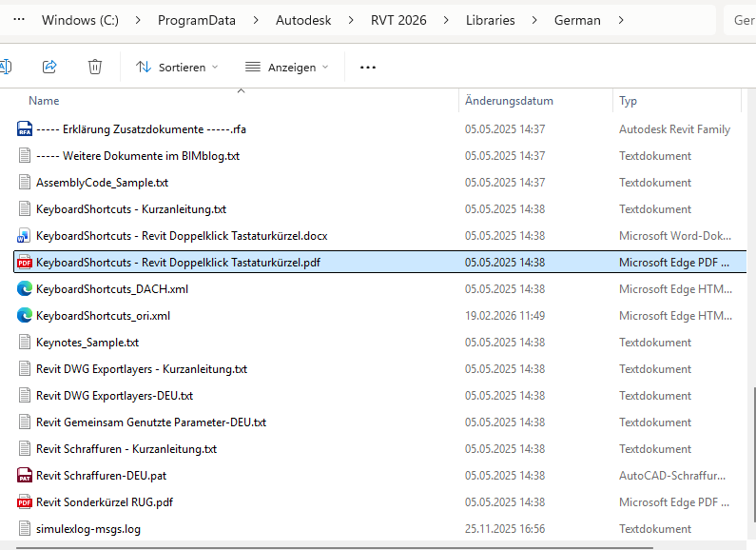Viewport: 756px width, 550px height.
Task: Sort by Änderungsdatum column header
Action: [x=509, y=101]
